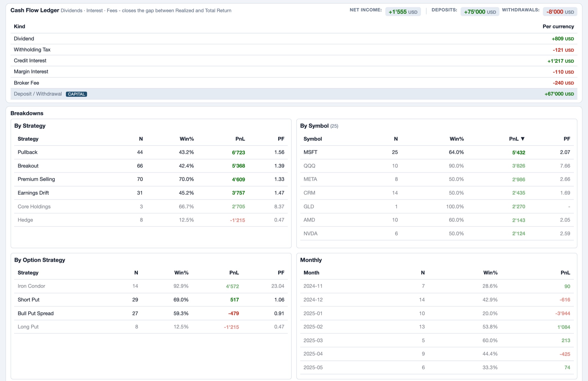The image size is (588, 381).
Task: Select the NVDA symbol row
Action: tap(437, 234)
